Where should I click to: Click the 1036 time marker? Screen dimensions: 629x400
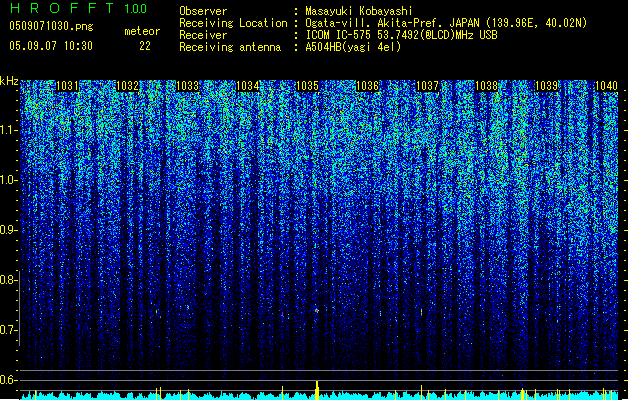click(x=367, y=86)
